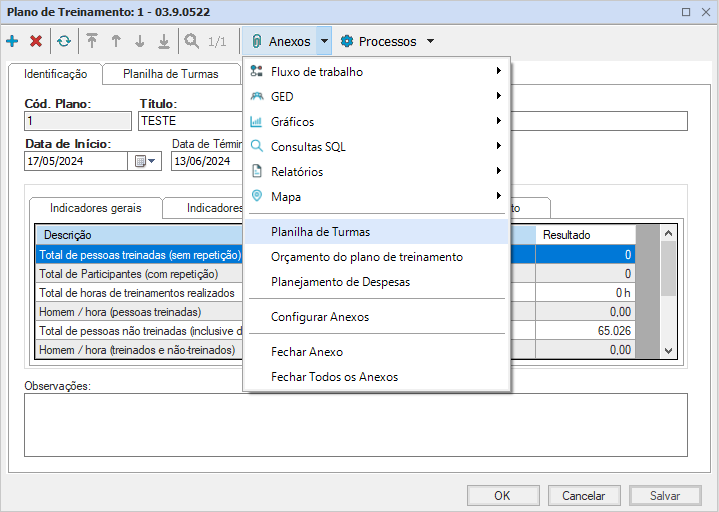Viewport: 719px width, 512px height.
Task: Click the green plus add record icon
Action: click(x=12, y=41)
